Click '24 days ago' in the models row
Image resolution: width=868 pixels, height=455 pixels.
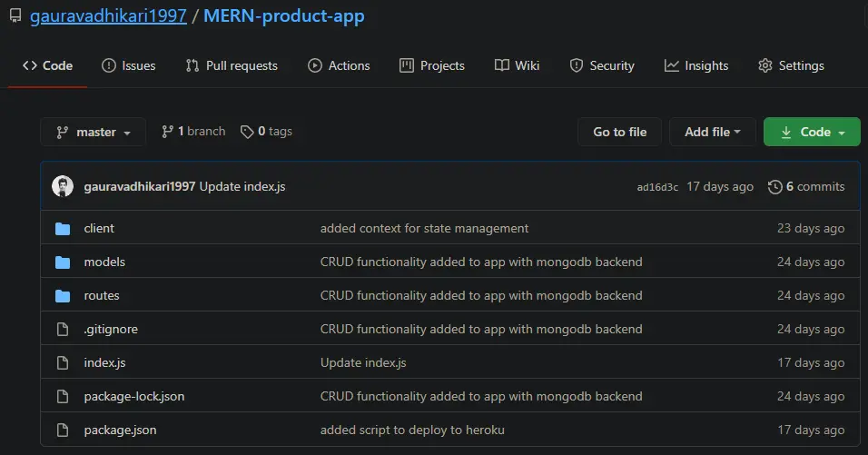pyautogui.click(x=811, y=262)
